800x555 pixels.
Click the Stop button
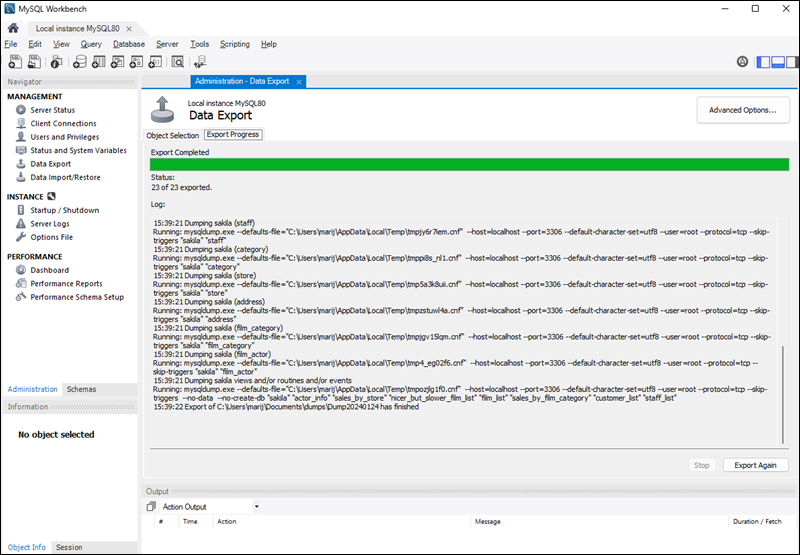point(702,465)
